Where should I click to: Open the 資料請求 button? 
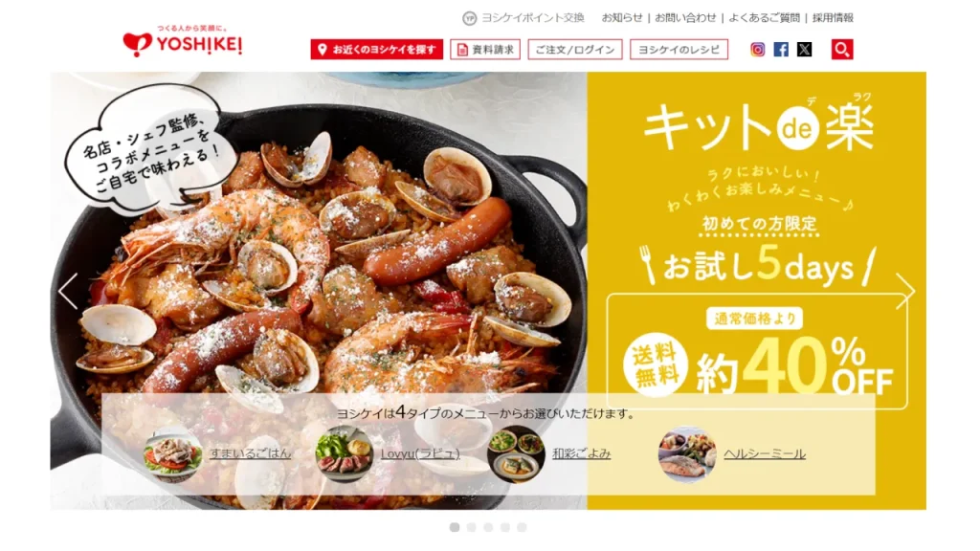(x=485, y=50)
